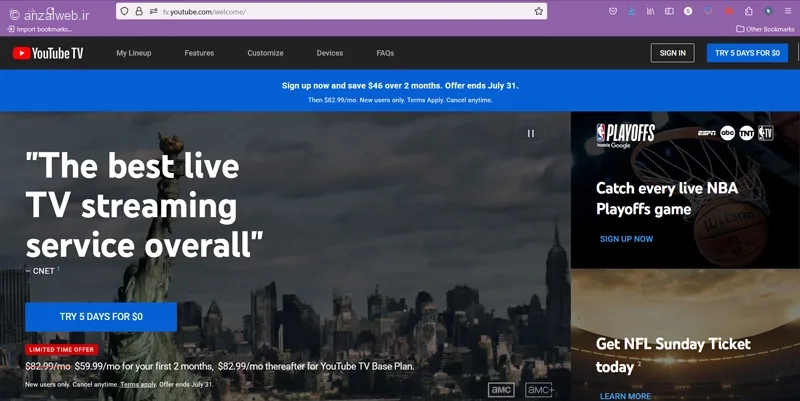The image size is (800, 401).
Task: Click the dark cursor-arrow extension icon
Action: point(768,11)
